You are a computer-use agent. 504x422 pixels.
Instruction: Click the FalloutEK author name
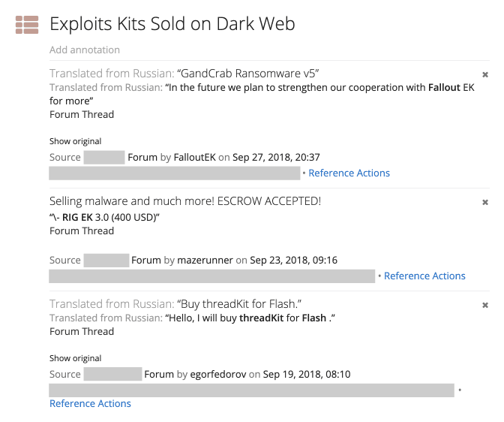[194, 158]
